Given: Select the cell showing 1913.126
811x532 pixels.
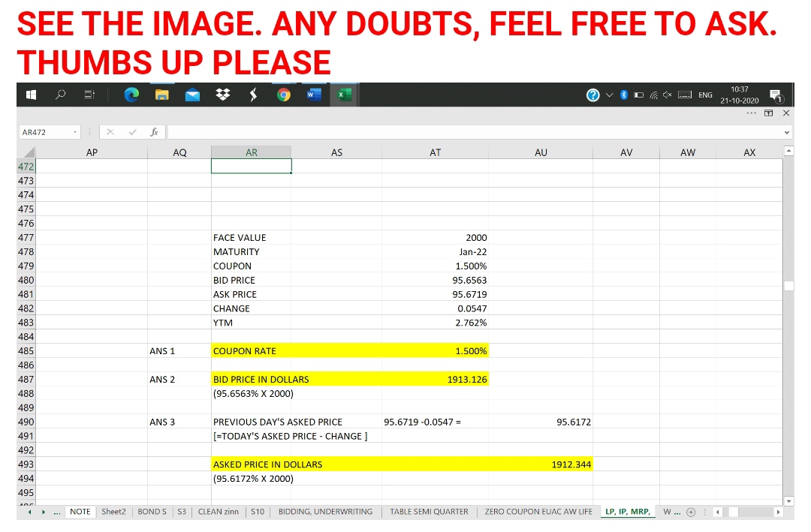Looking at the screenshot, I should click(435, 380).
